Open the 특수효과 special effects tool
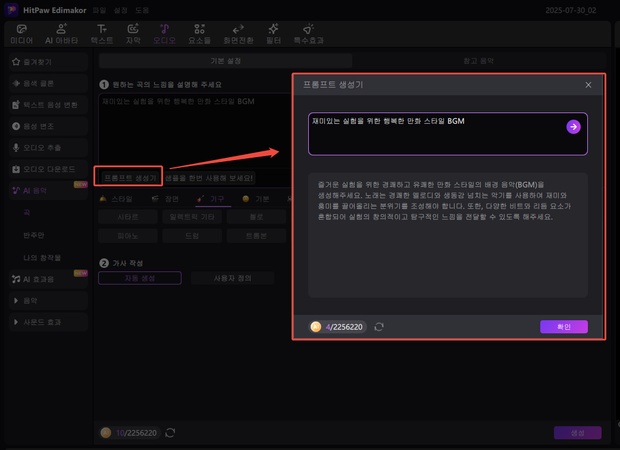Viewport: 620px width, 450px height. point(308,34)
